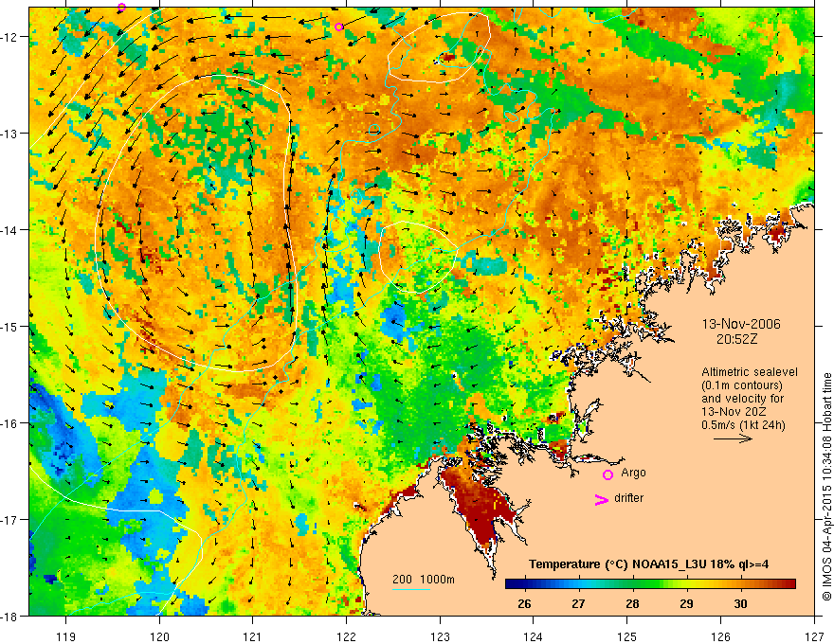Viewport: 834px width, 644px height.
Task: Click the latitude axis label '-17'
Action: pyautogui.click(x=11, y=520)
